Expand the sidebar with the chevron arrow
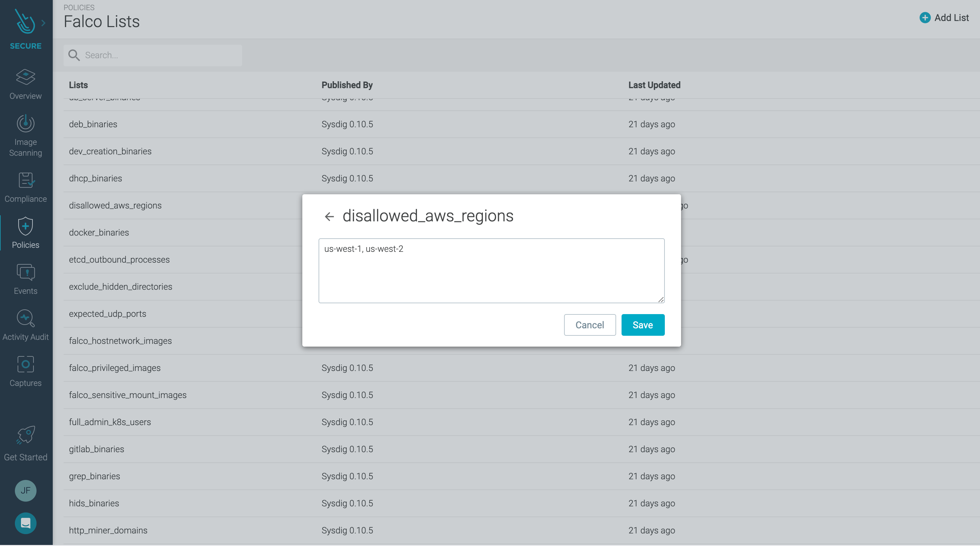 tap(43, 23)
